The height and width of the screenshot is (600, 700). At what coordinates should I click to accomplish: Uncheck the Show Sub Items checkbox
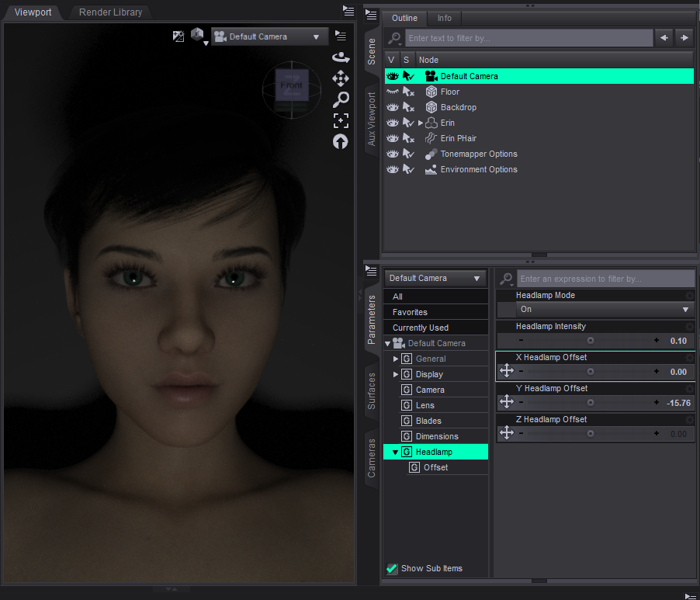click(x=392, y=568)
